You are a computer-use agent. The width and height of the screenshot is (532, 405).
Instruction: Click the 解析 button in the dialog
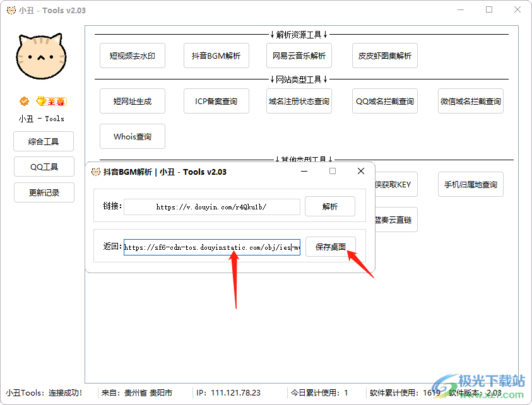(330, 206)
